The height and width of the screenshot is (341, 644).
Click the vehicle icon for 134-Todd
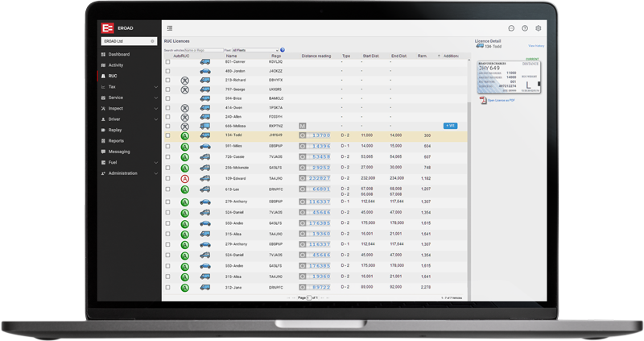pyautogui.click(x=204, y=136)
